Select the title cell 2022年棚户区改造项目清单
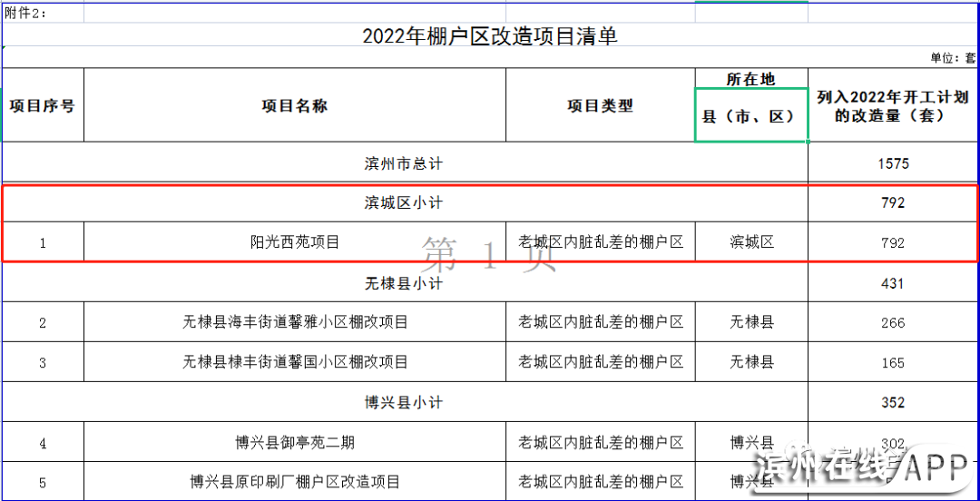Viewport: 980px width, 501px height. click(489, 35)
